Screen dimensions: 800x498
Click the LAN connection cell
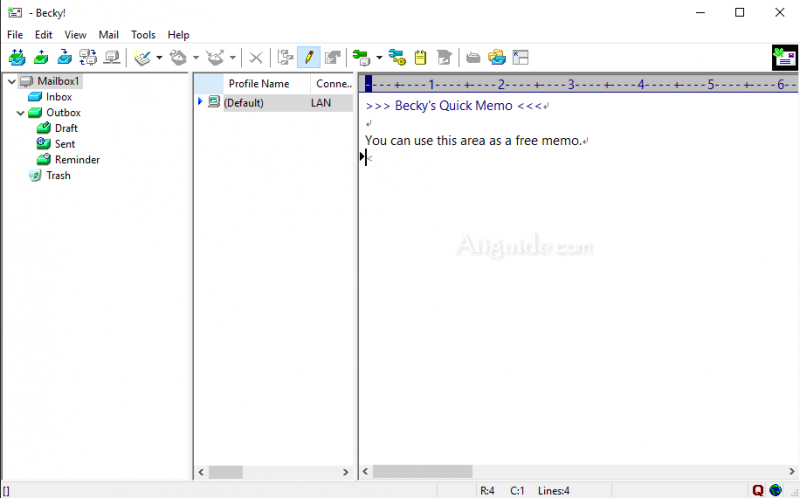[321, 103]
